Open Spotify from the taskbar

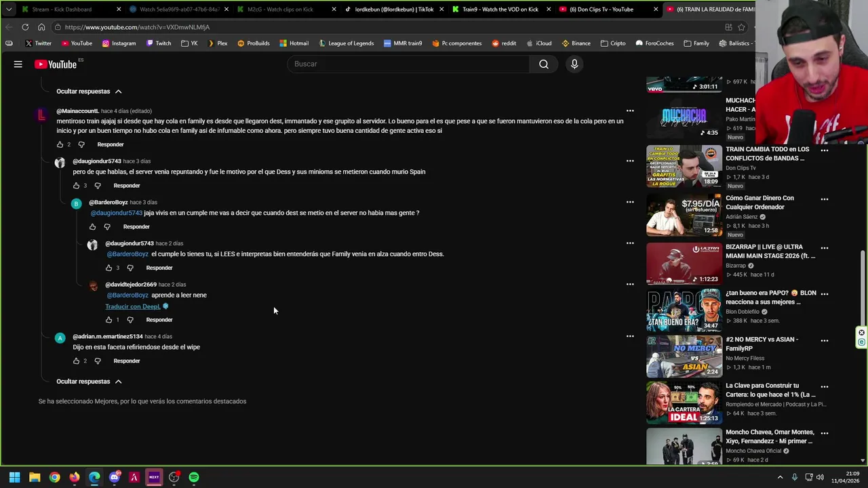(x=194, y=477)
